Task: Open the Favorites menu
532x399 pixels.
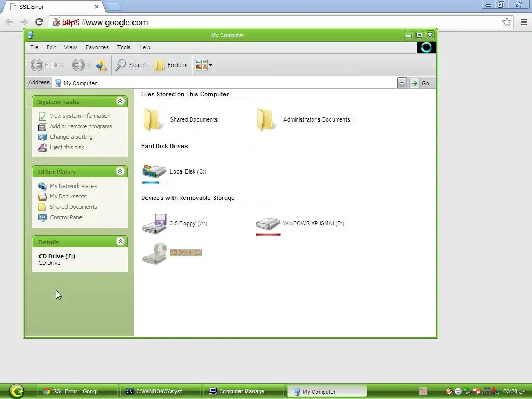Action: tap(97, 47)
